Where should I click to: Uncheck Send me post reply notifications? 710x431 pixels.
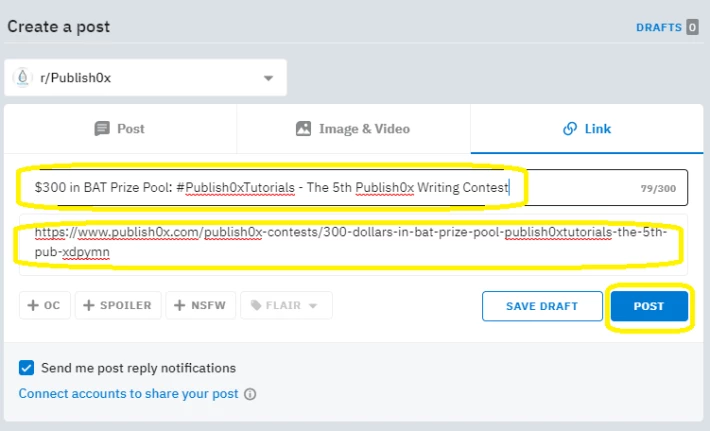tap(26, 368)
